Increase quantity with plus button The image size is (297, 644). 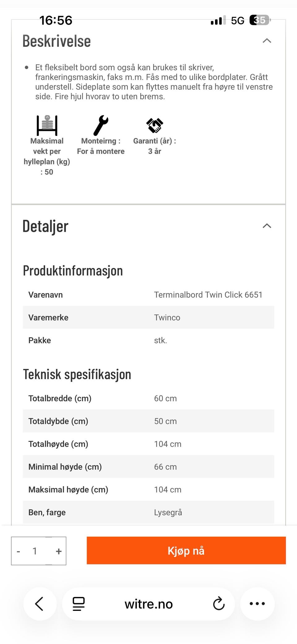(x=59, y=551)
